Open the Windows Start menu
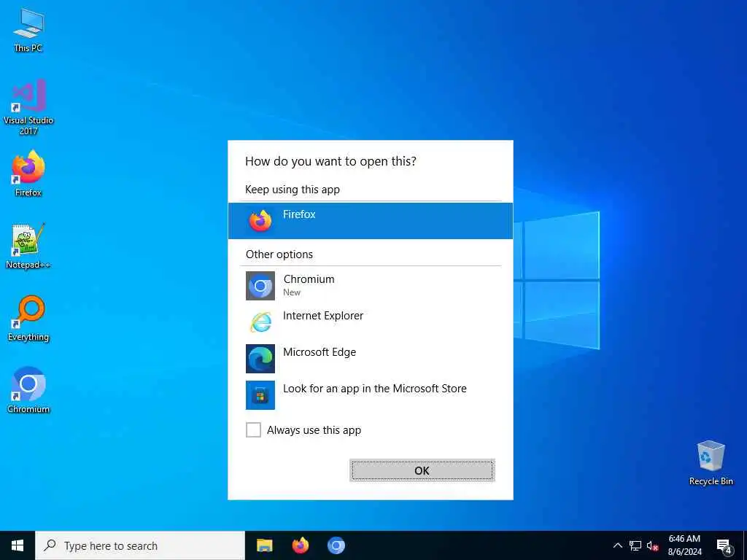The height and width of the screenshot is (560, 747). point(18,545)
